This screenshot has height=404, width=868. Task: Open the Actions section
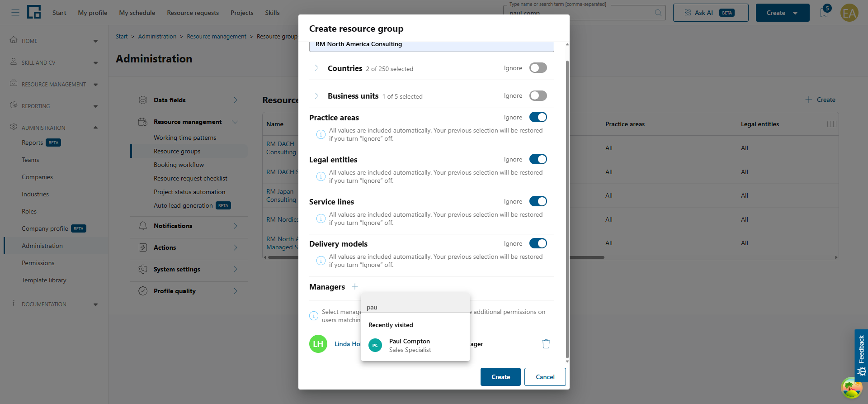tap(189, 247)
